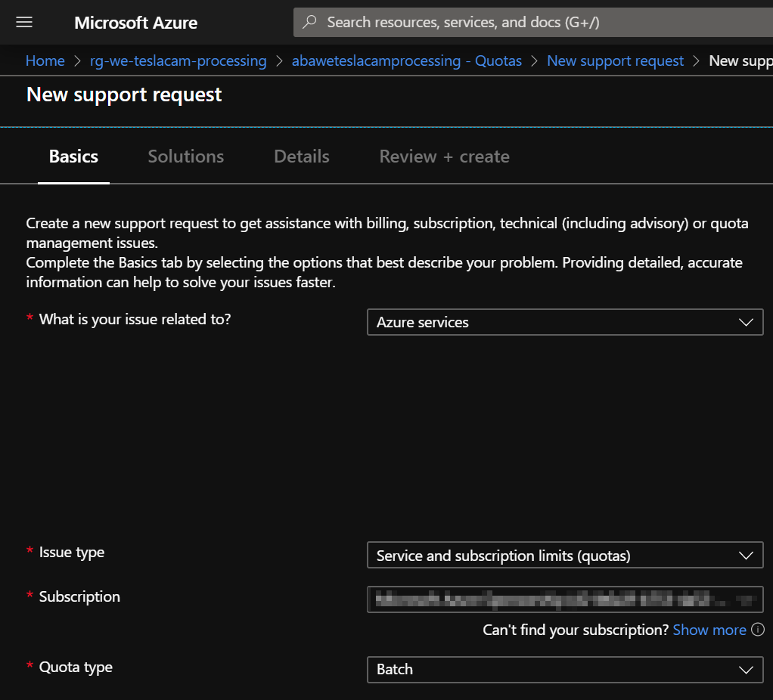Focus the Search resources, services, and docs box
Image resolution: width=773 pixels, height=700 pixels.
pyautogui.click(x=533, y=22)
